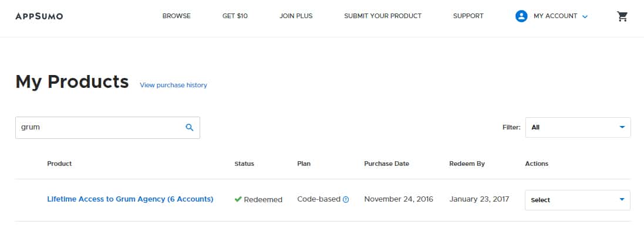Image resolution: width=644 pixels, height=235 pixels.
Task: Click the search magnifier icon
Action: coord(190,128)
